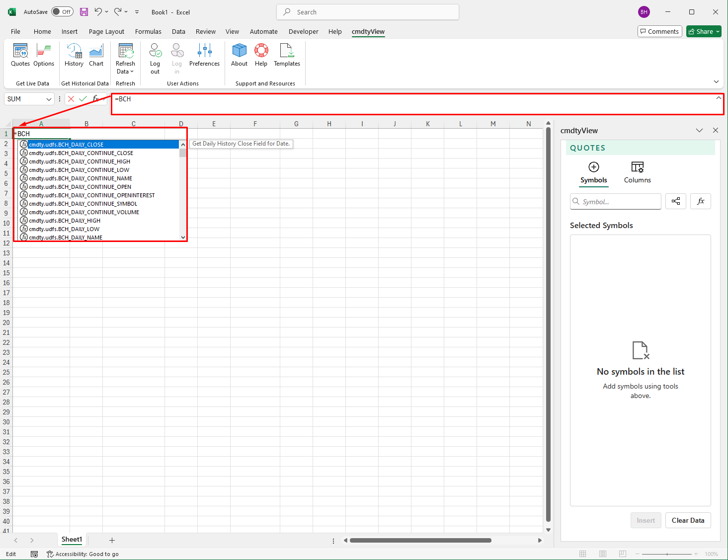Click the Log out icon

[x=155, y=56]
